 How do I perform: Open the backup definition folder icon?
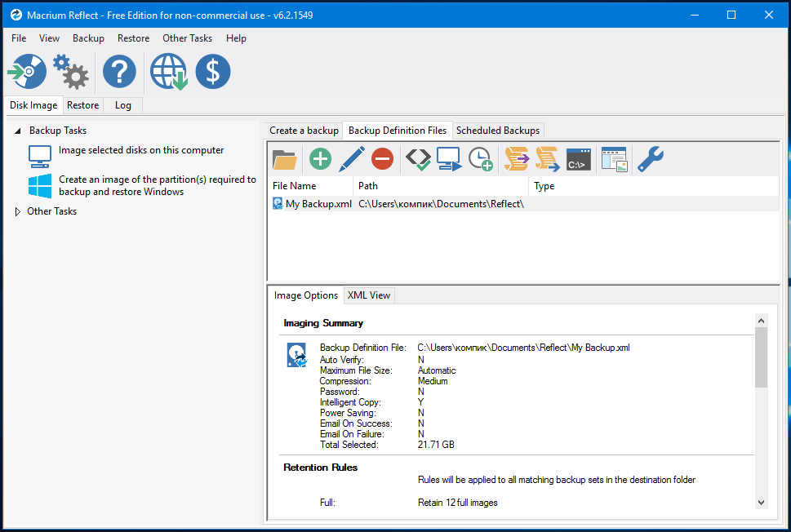[x=285, y=159]
